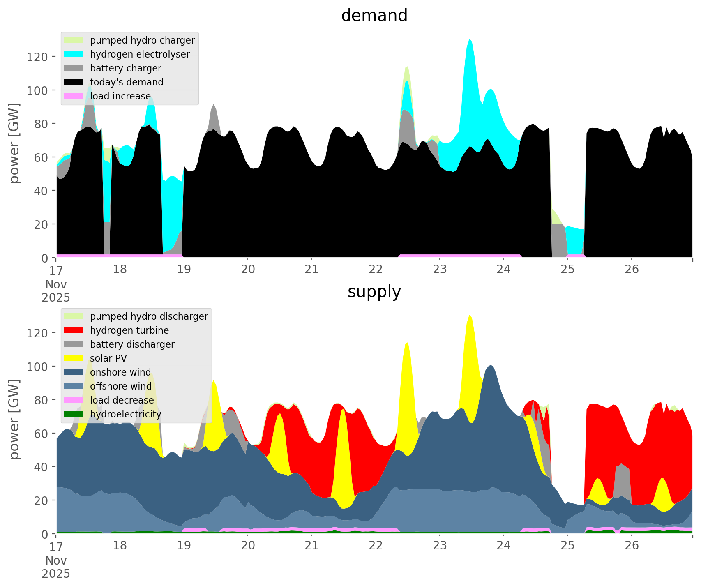Click the "demand" chart title

374,16
